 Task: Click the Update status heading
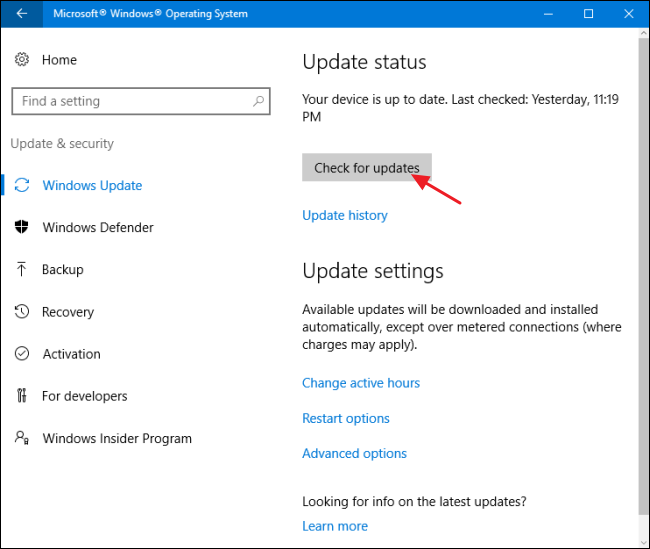pyautogui.click(x=364, y=62)
